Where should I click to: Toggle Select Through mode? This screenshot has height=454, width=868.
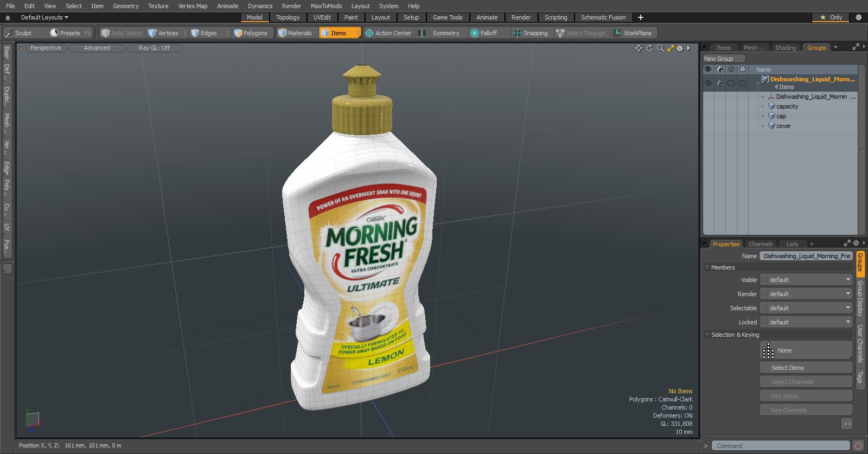[x=581, y=33]
